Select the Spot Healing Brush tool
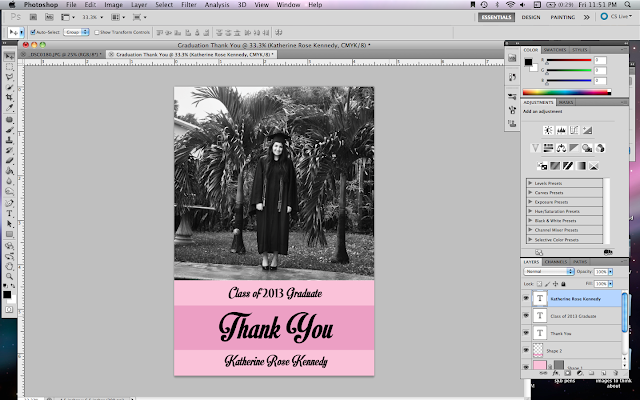 coord(9,120)
